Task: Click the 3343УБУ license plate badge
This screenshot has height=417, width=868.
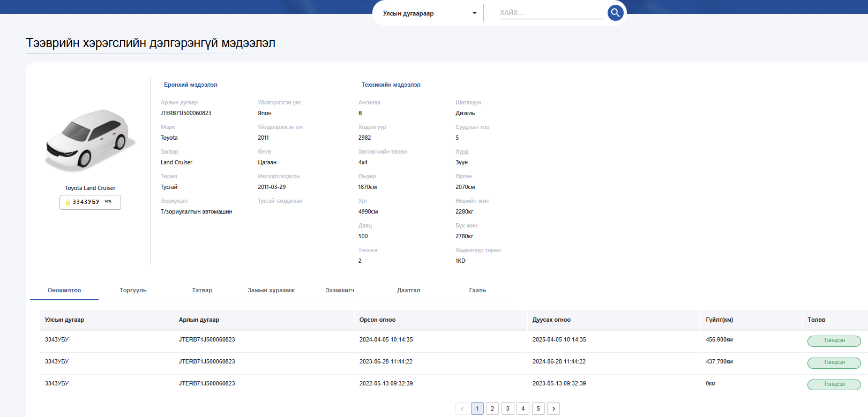Action: click(90, 202)
